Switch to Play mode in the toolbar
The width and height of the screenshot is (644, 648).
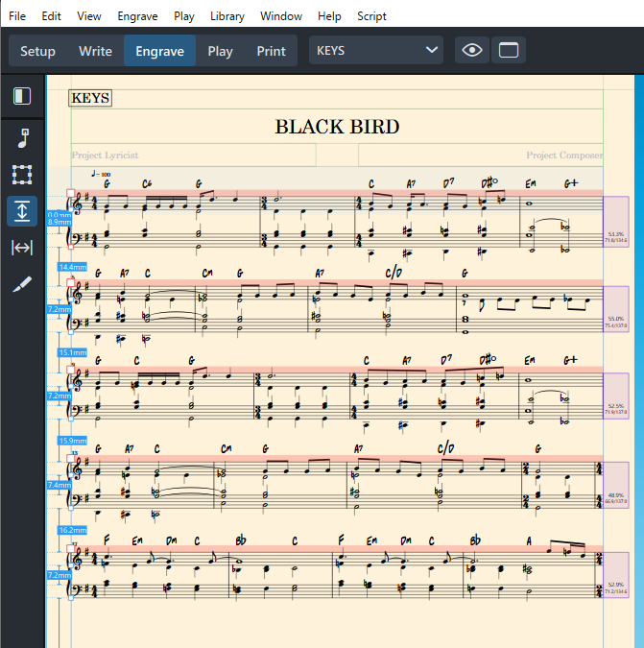point(220,51)
